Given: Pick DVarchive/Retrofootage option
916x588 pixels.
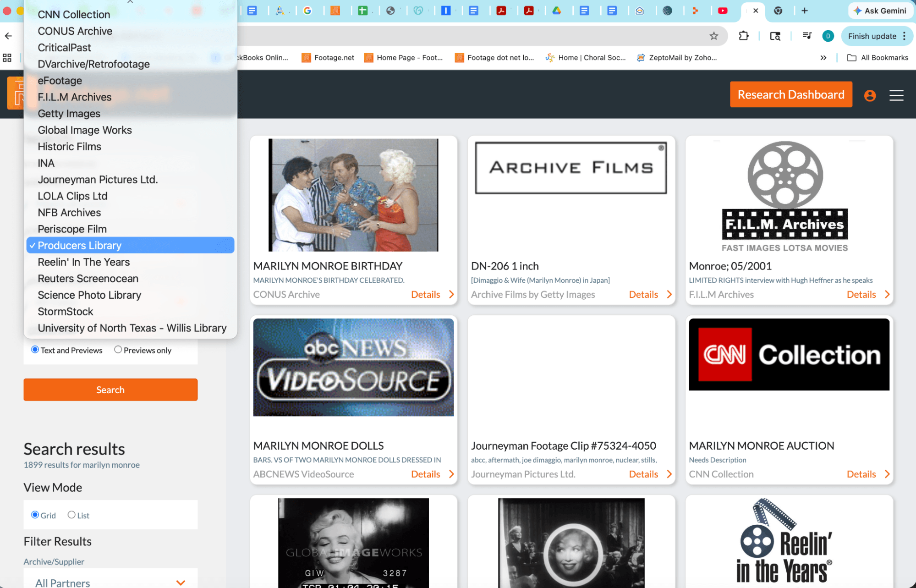Looking at the screenshot, I should coord(131,64).
